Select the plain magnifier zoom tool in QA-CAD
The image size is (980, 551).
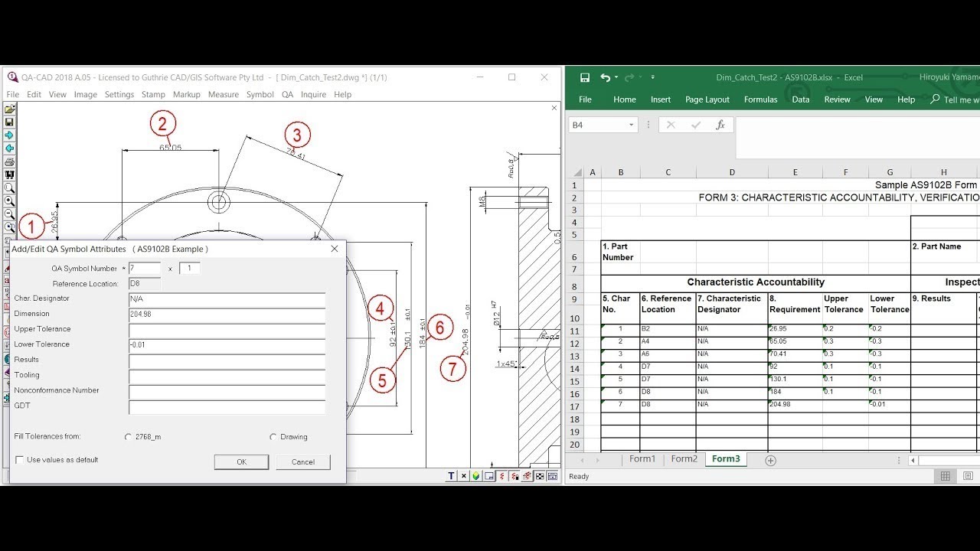10,188
